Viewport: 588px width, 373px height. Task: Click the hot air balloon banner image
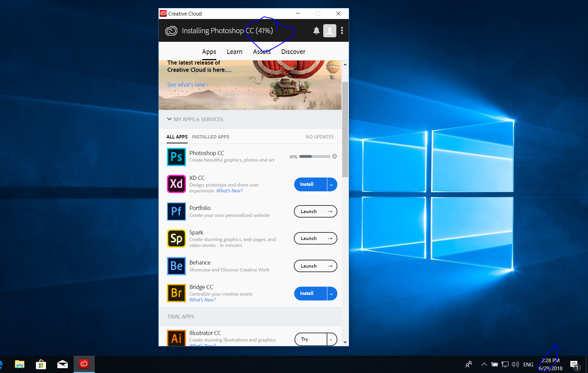(x=250, y=85)
